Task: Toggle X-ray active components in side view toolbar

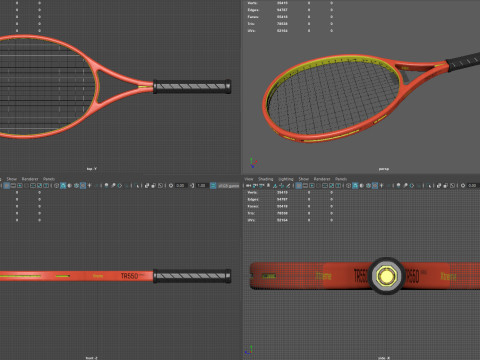Action: [445, 185]
